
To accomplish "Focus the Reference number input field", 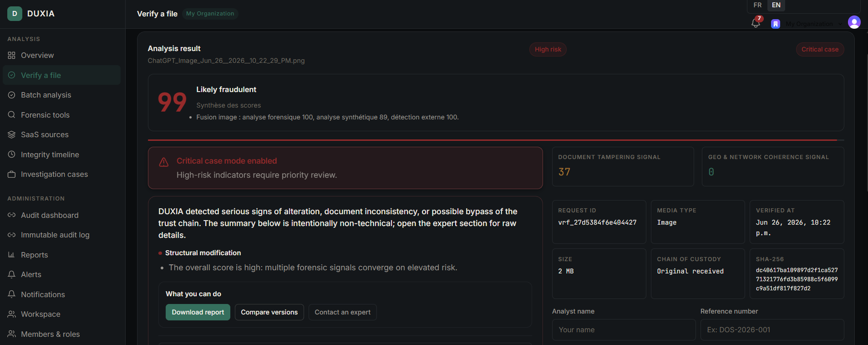I will click(772, 330).
